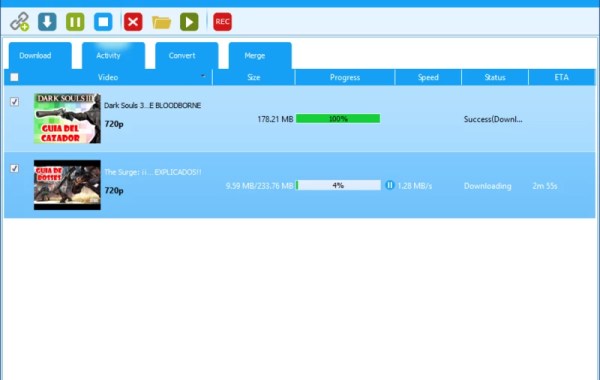
Task: Pause downloads with the green pause icon
Action: [75, 21]
